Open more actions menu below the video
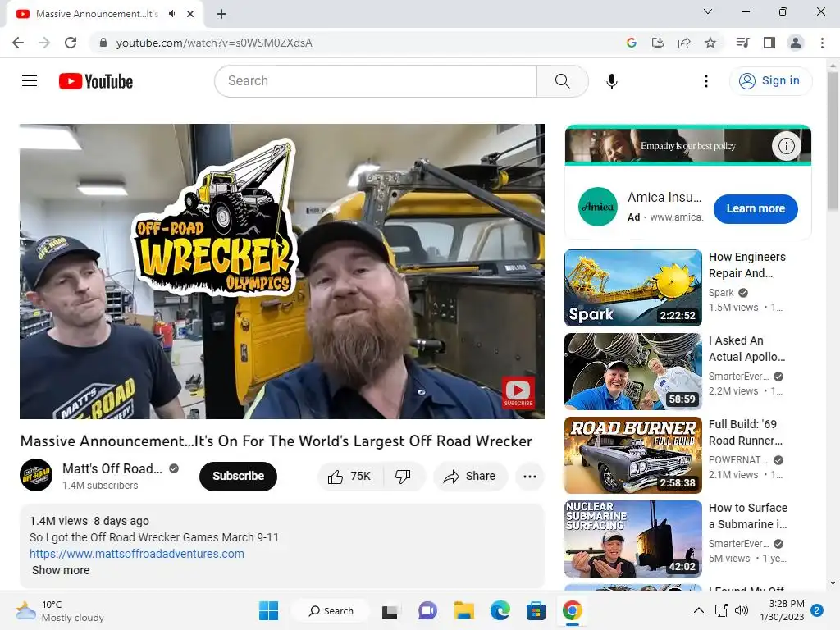 (x=529, y=477)
